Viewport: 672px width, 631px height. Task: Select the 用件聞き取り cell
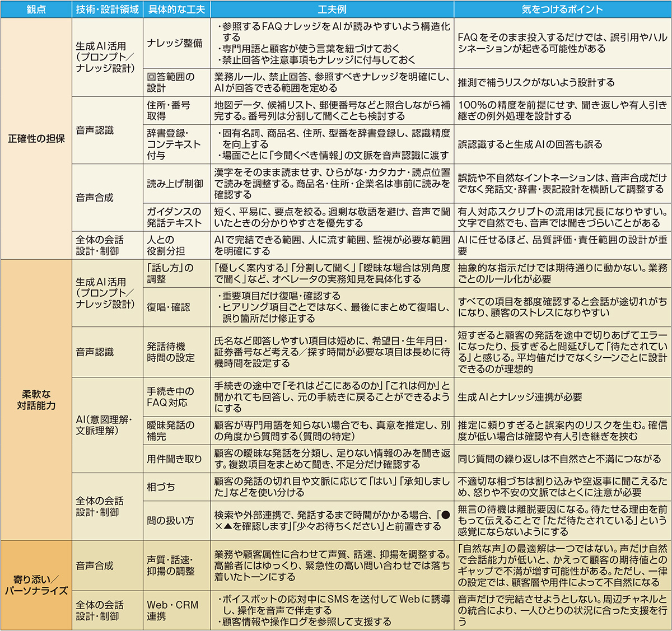[x=176, y=459]
